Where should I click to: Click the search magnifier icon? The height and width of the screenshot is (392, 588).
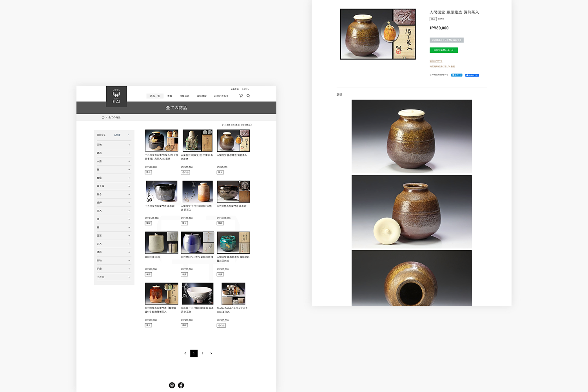(248, 96)
